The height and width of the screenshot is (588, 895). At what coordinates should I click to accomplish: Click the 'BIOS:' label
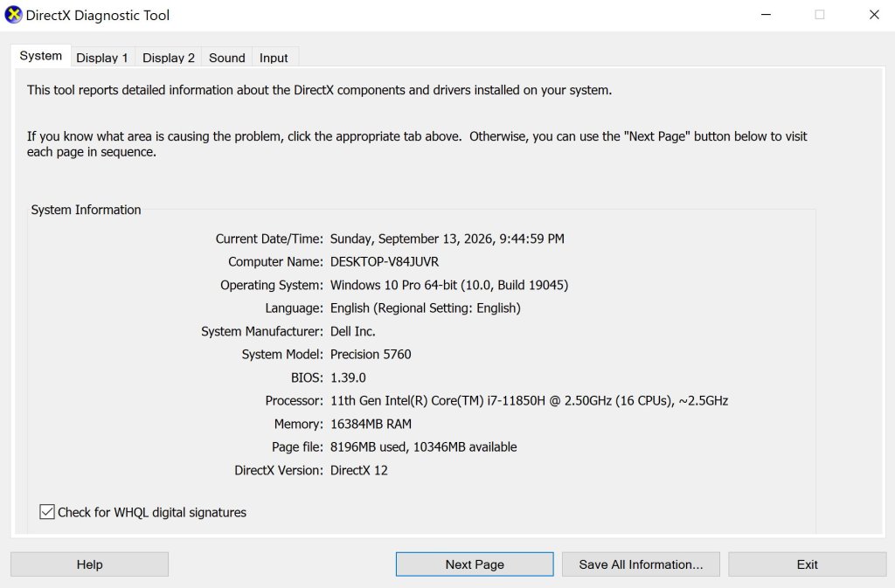click(x=307, y=377)
